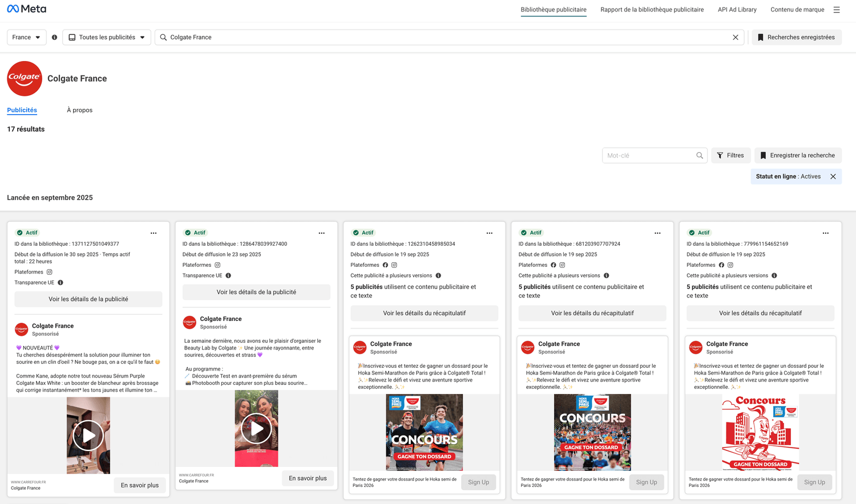The height and width of the screenshot is (504, 856).
Task: Play the video in ad 1371127501049377
Action: point(88,436)
